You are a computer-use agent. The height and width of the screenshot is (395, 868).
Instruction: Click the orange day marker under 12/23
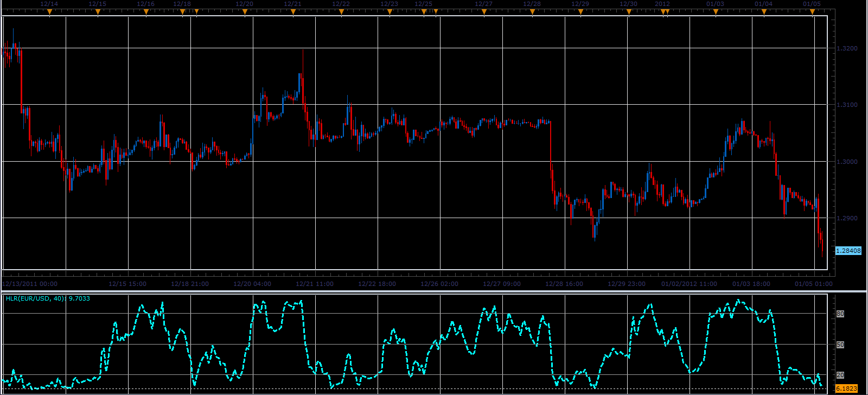390,11
